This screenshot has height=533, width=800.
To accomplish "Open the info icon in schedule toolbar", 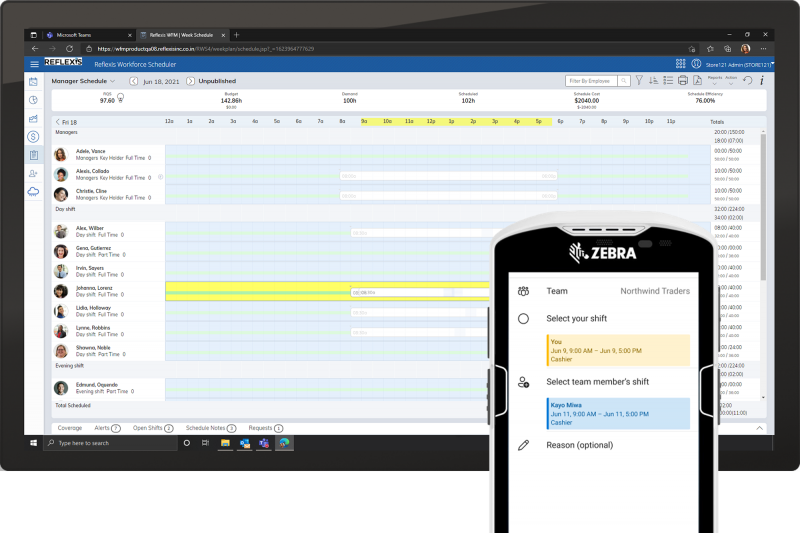I will click(x=762, y=81).
